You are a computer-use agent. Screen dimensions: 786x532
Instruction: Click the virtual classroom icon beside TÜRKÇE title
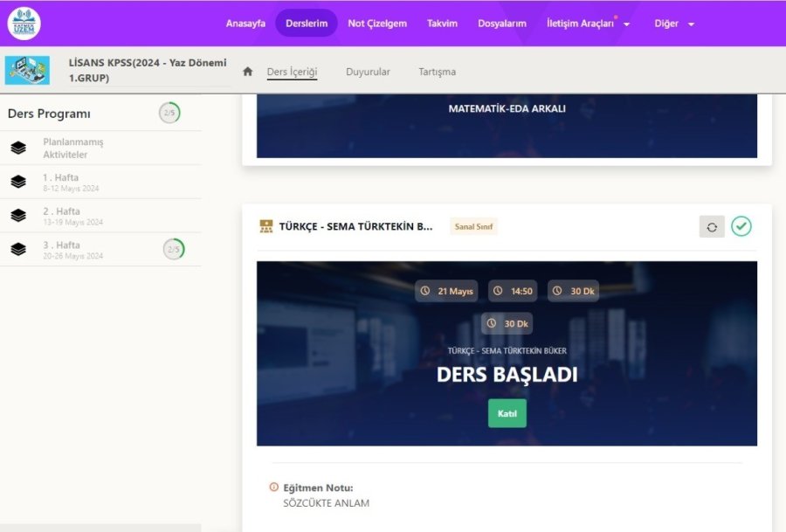point(264,225)
